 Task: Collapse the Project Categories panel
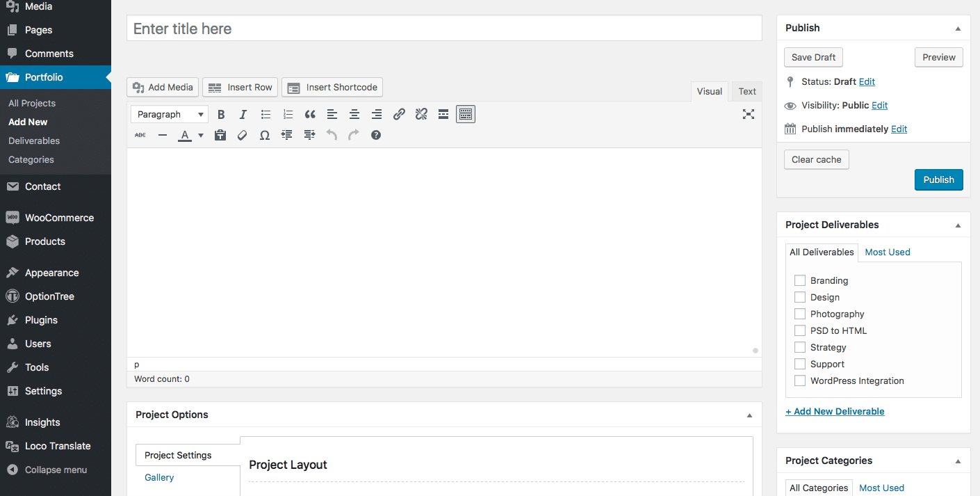click(x=958, y=461)
